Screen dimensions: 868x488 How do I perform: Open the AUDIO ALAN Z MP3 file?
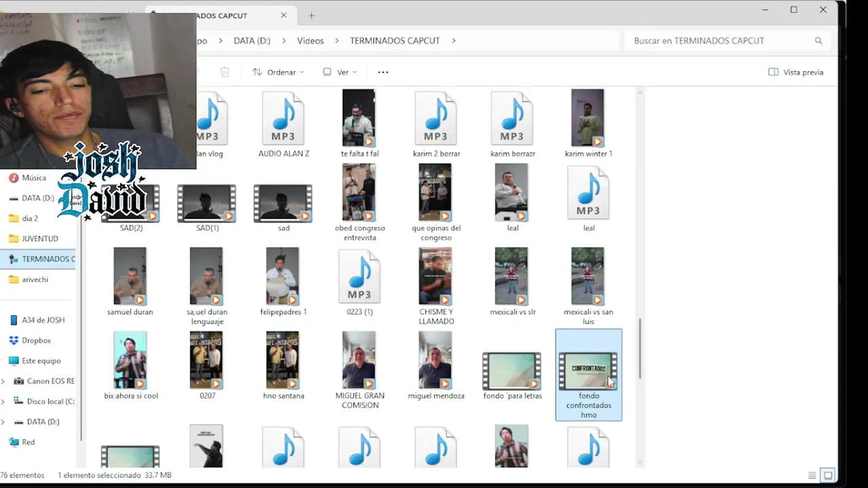[283, 124]
